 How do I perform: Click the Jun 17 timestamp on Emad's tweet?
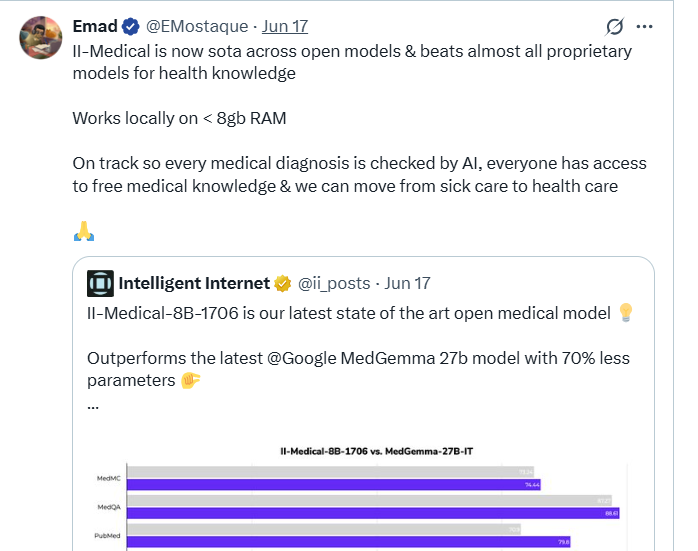pyautogui.click(x=283, y=24)
